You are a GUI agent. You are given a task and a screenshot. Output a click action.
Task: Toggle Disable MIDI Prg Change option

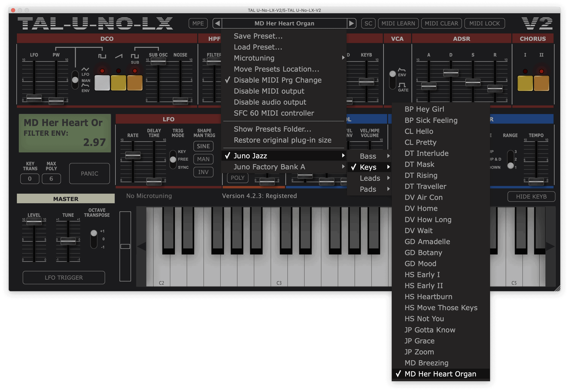pos(277,80)
